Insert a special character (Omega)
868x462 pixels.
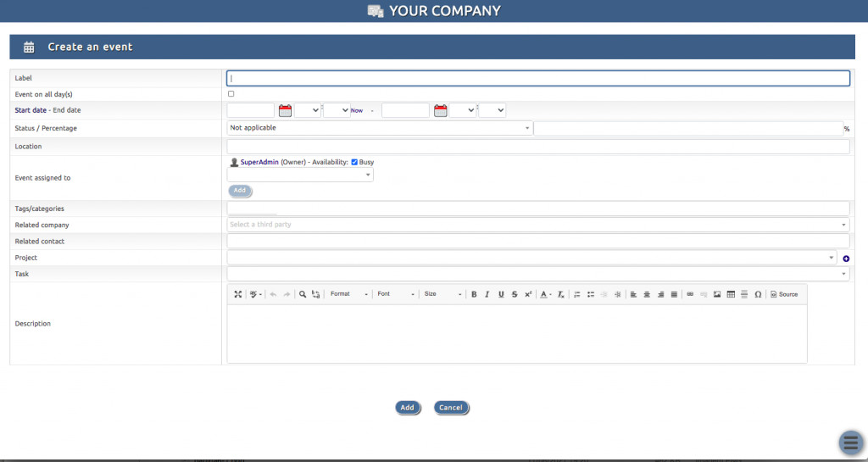[x=758, y=294]
